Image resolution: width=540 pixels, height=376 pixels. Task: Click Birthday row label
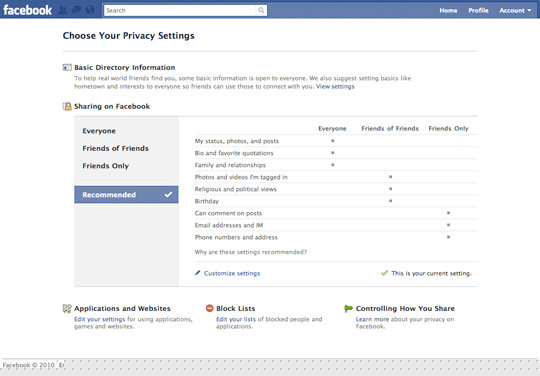click(x=207, y=201)
